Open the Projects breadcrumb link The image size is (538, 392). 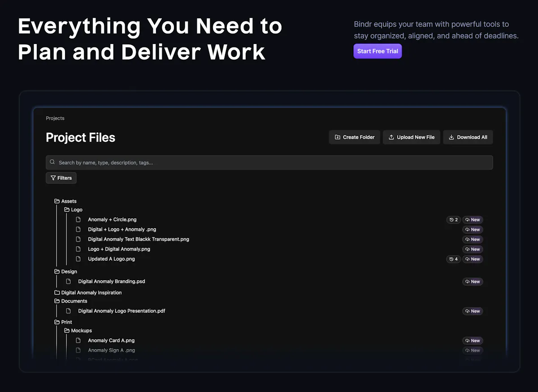(55, 118)
